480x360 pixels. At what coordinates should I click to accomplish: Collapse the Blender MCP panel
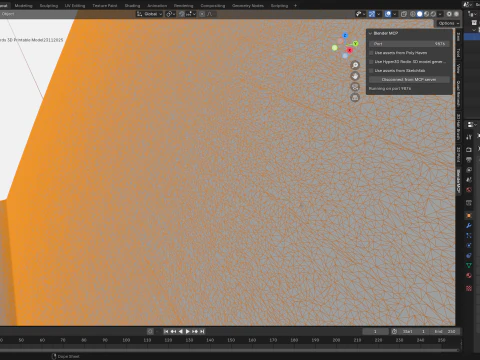point(370,33)
